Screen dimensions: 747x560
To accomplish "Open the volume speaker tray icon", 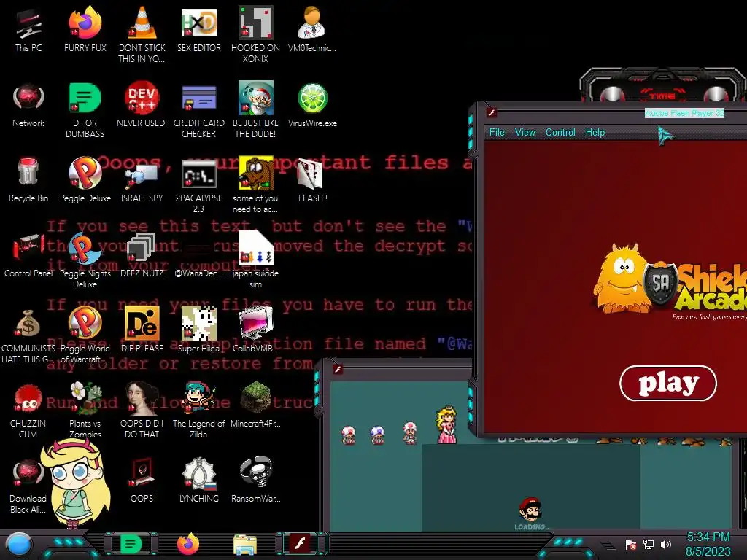I will (665, 544).
